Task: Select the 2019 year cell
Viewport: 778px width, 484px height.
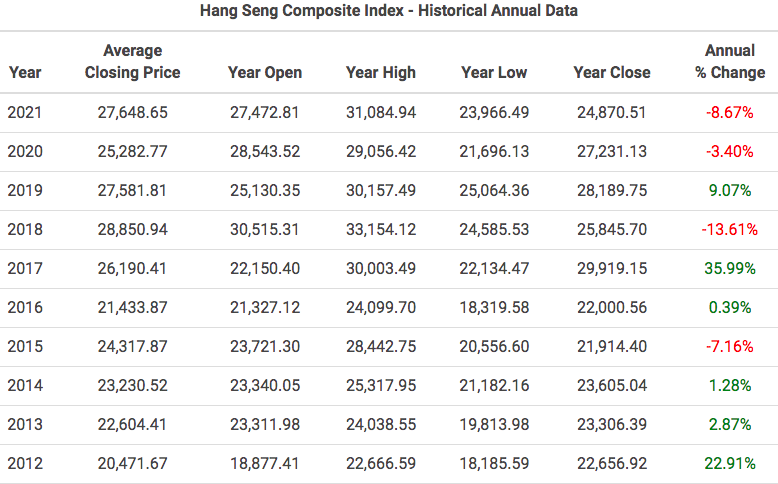Action: click(25, 191)
